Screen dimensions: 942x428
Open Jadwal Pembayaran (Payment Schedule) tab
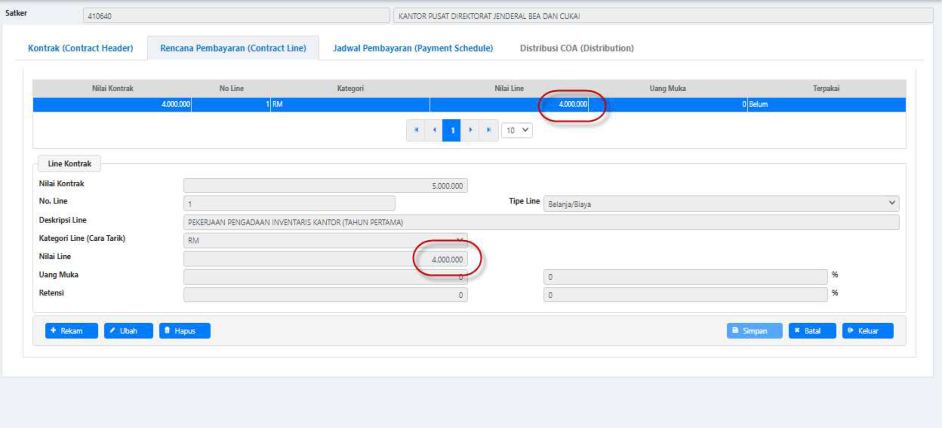(x=414, y=48)
